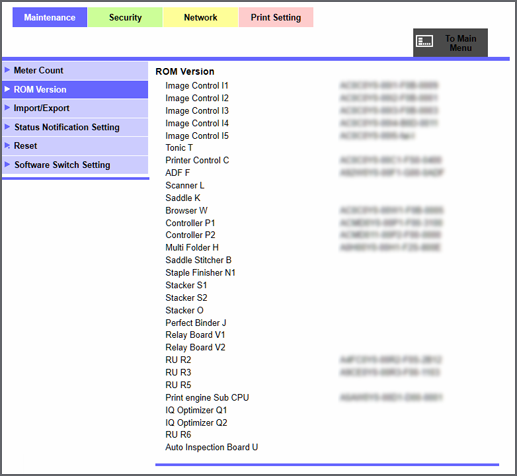
Task: Click the Staple Finisher N1 label
Action: pyautogui.click(x=200, y=273)
